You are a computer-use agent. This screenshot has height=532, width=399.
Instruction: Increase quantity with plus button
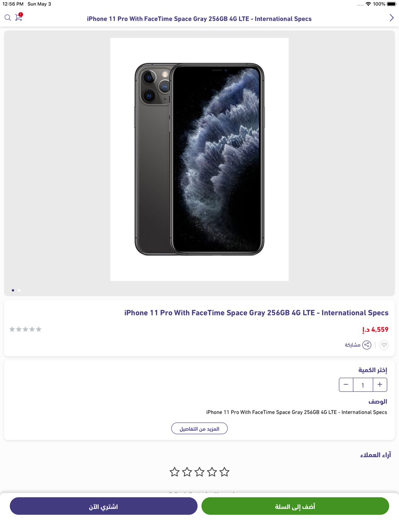click(x=380, y=385)
